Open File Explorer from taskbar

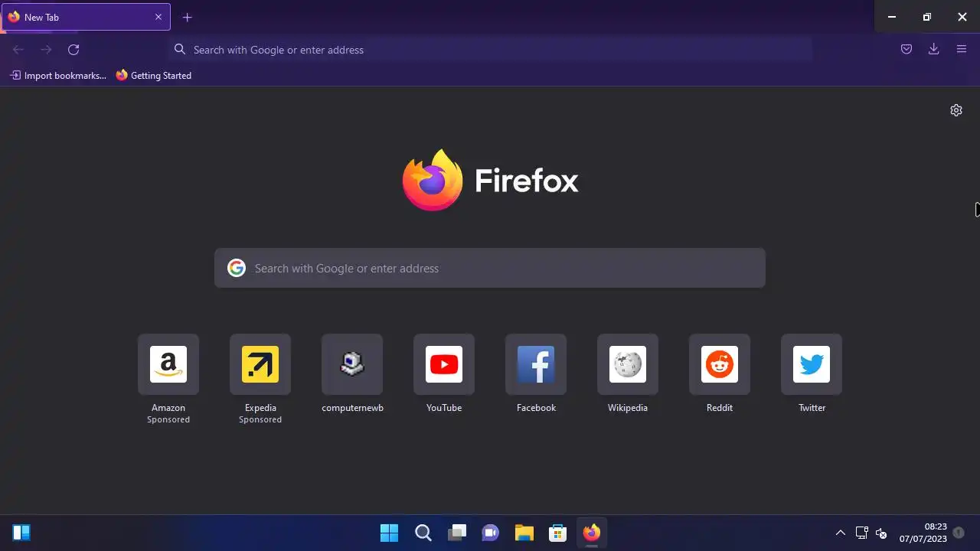pyautogui.click(x=524, y=533)
